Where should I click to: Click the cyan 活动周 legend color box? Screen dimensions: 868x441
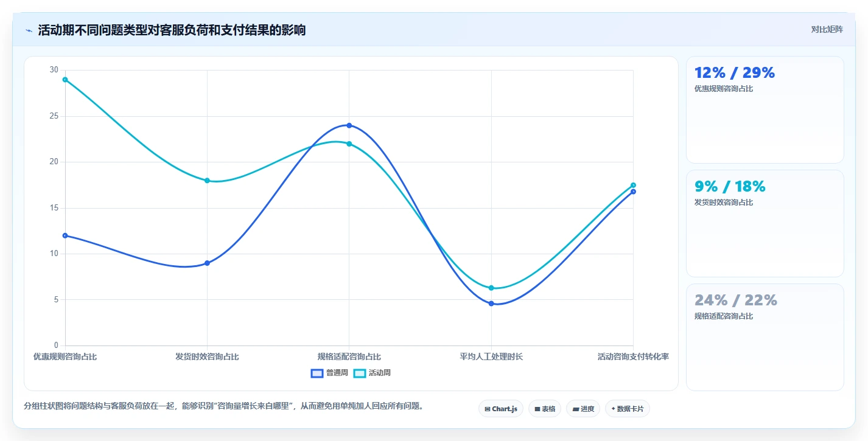pyautogui.click(x=360, y=373)
